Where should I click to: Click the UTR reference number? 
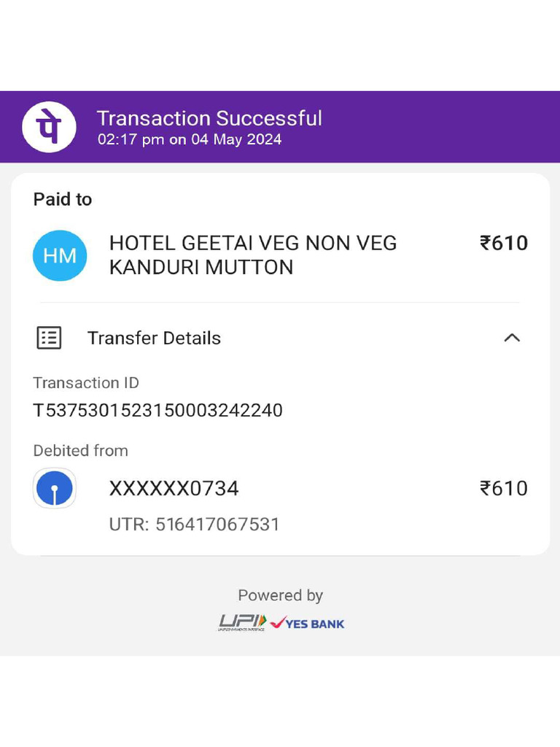click(194, 525)
